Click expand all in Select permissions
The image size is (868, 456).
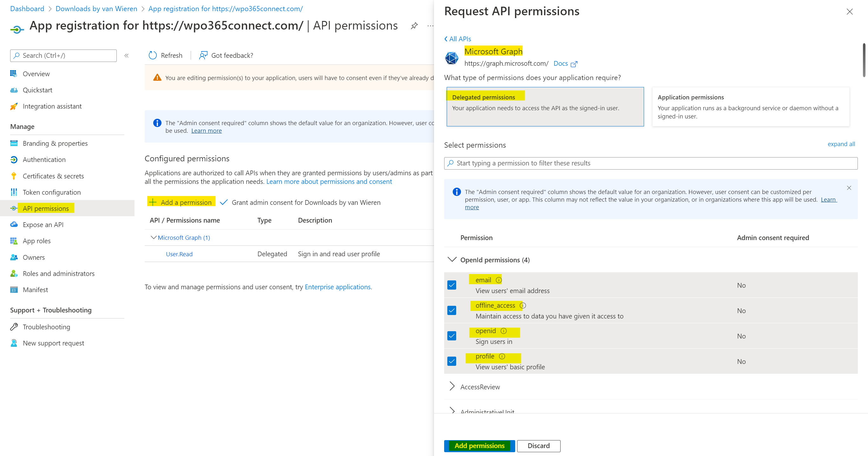pyautogui.click(x=841, y=144)
